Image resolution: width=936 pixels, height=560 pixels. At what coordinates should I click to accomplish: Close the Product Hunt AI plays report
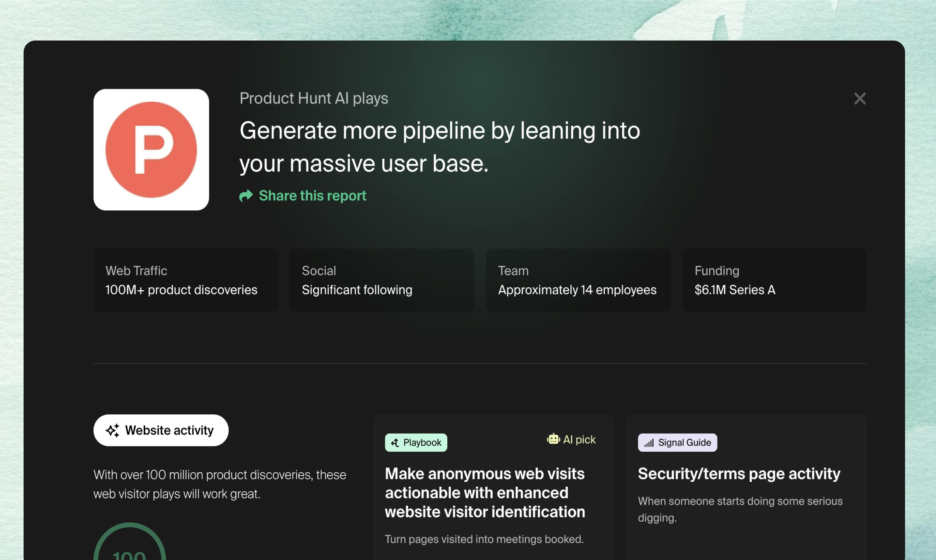tap(860, 98)
